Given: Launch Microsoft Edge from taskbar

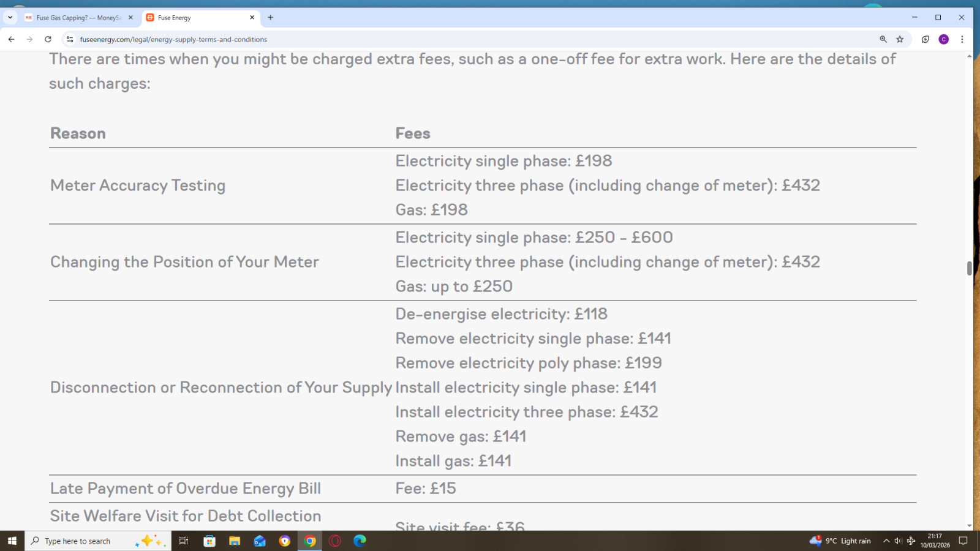Looking at the screenshot, I should tap(360, 541).
